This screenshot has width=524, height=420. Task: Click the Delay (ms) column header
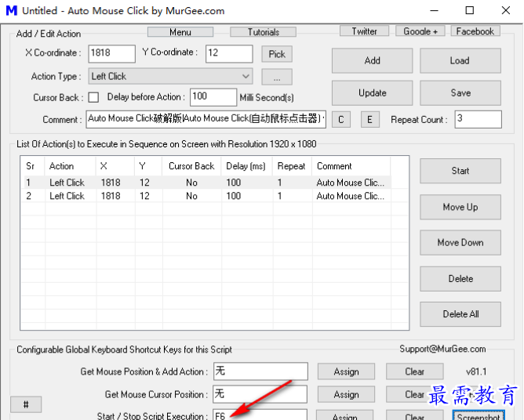[246, 166]
